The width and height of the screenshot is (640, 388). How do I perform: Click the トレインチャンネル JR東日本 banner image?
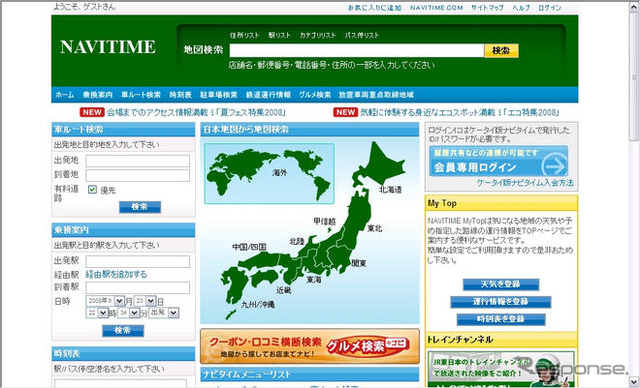501,368
